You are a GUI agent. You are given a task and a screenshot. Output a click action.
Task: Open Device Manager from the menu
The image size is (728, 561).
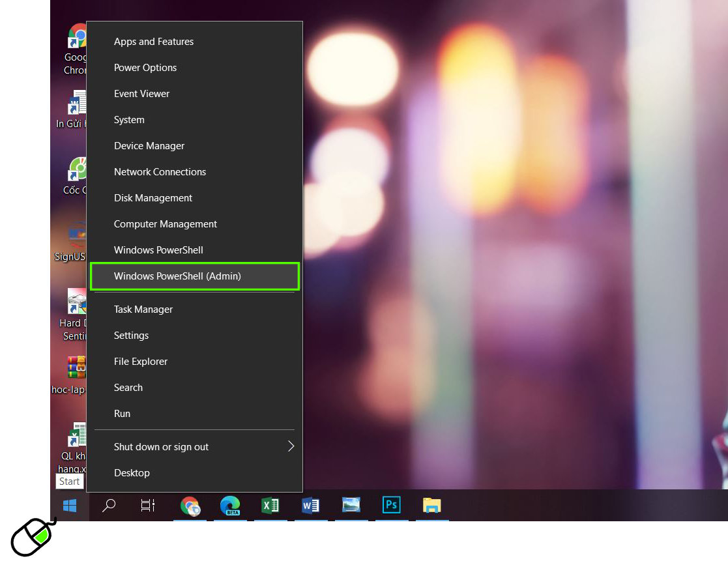(x=149, y=146)
